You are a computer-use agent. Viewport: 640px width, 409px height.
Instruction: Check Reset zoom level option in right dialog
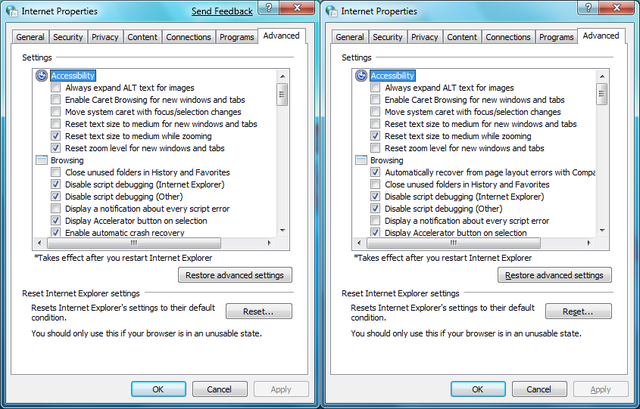pos(375,148)
